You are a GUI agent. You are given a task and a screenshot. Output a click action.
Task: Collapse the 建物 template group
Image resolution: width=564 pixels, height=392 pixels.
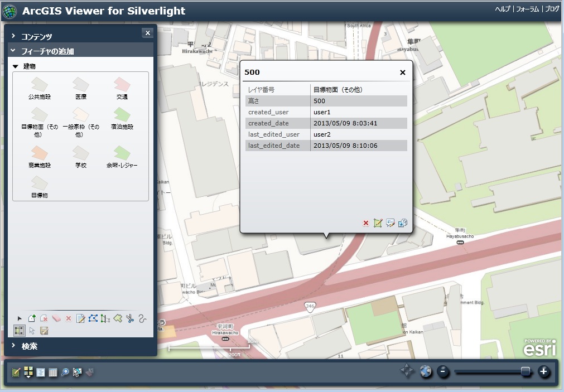click(x=16, y=66)
